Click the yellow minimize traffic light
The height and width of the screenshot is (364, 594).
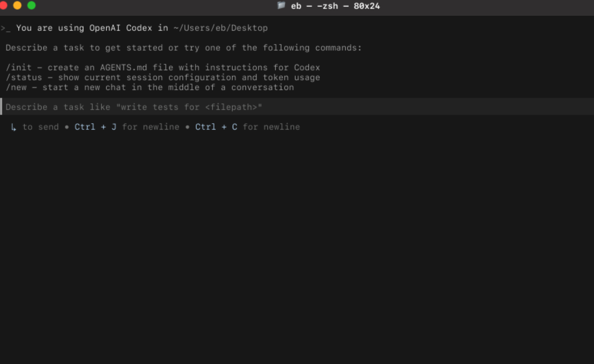pos(18,6)
